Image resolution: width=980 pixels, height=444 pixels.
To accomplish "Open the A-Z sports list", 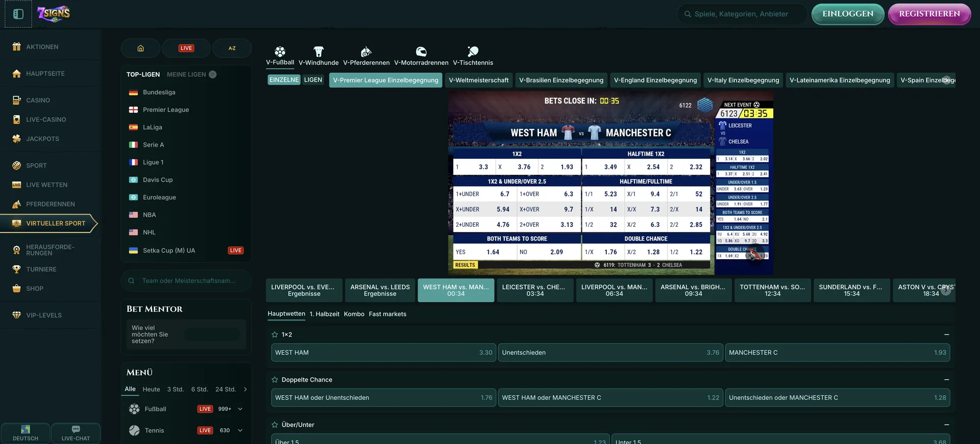I will (232, 48).
